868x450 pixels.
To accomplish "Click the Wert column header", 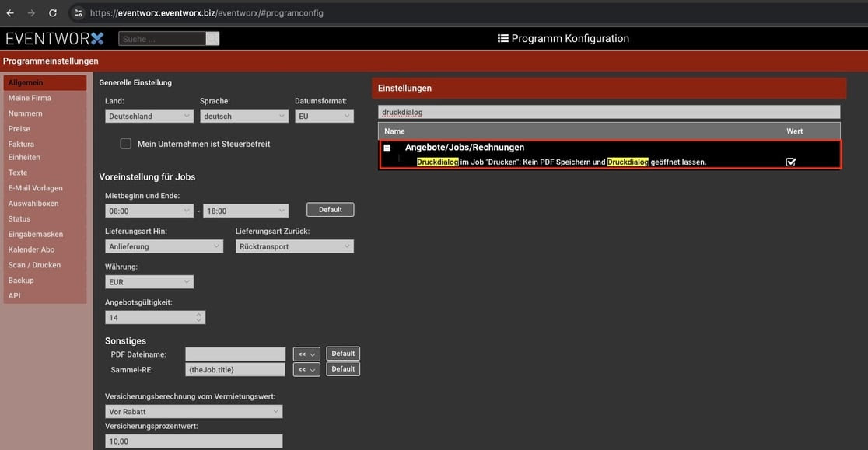I will (794, 131).
